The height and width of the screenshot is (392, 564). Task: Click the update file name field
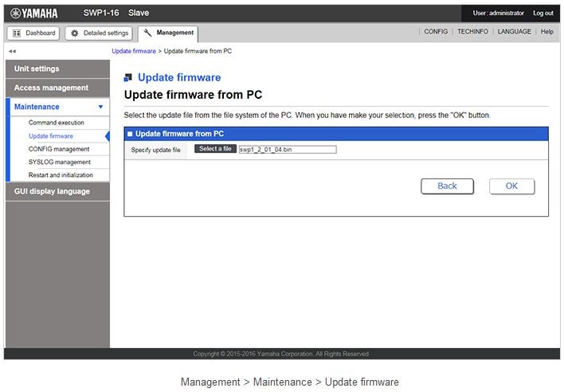pyautogui.click(x=287, y=149)
